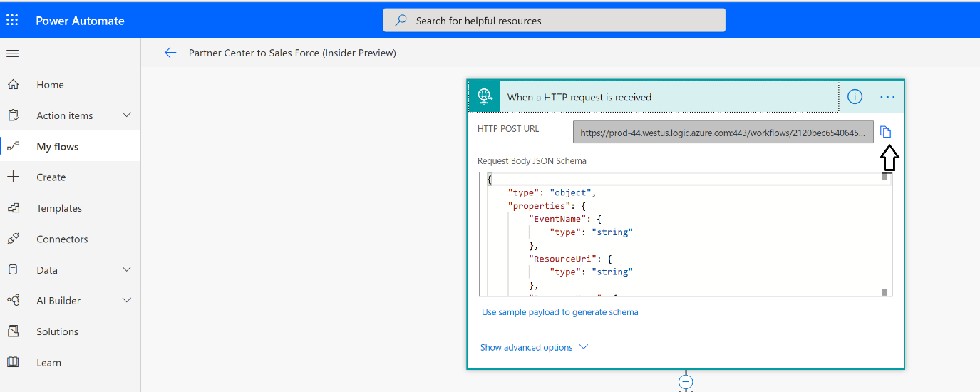Collapse the left navigation hamburger menu

point(12,53)
